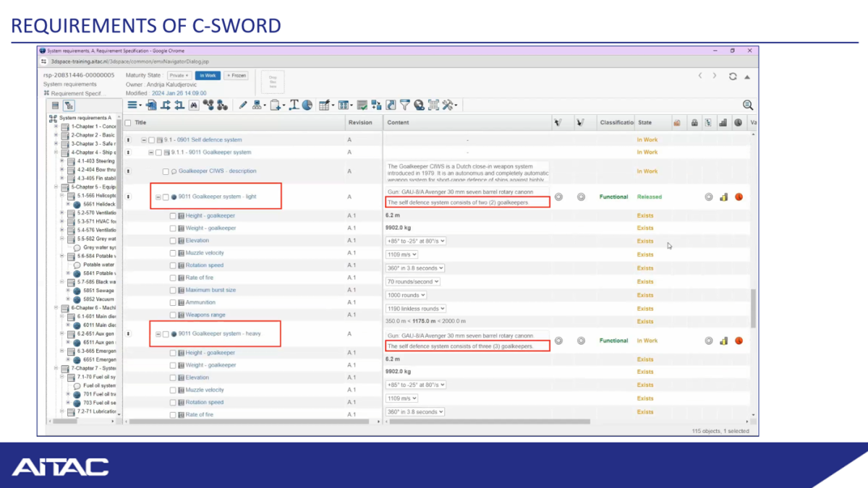Click the magnifier search icon above the table
This screenshot has width=868, height=488.
point(747,106)
